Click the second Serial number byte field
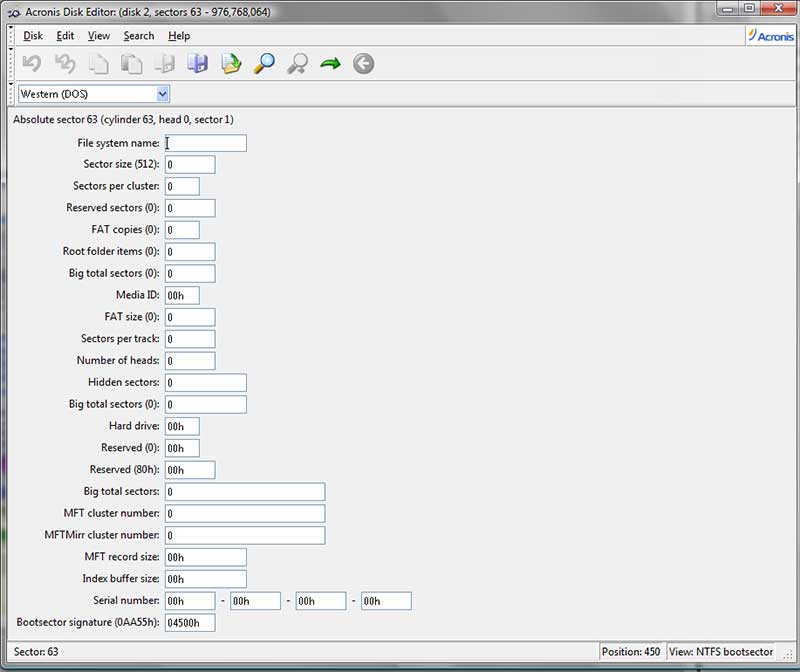Screen dimensions: 800x672 255,601
